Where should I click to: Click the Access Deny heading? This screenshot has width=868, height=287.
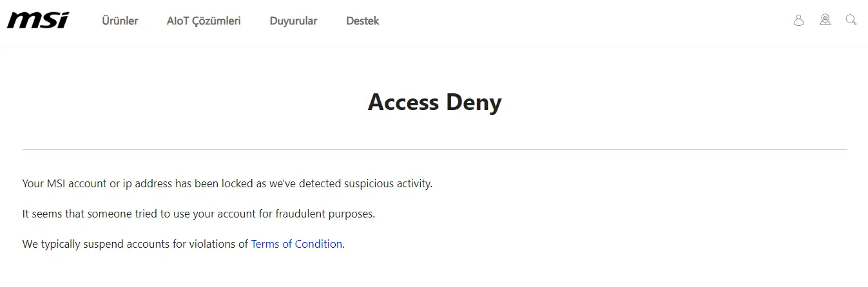click(x=434, y=102)
